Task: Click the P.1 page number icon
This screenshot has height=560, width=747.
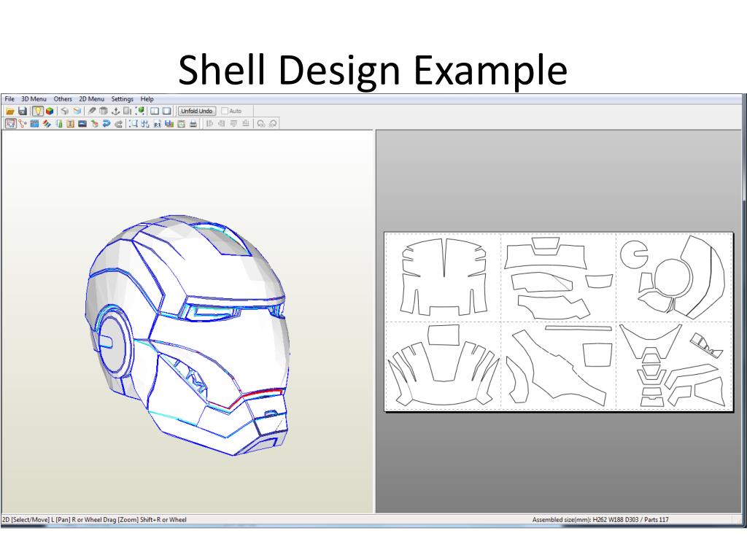Action: point(158,124)
